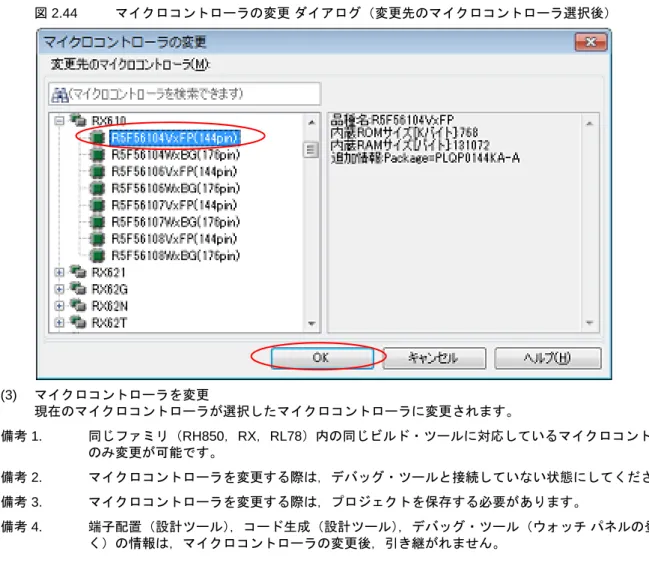Collapse the RX610 tree node

pos(59,121)
